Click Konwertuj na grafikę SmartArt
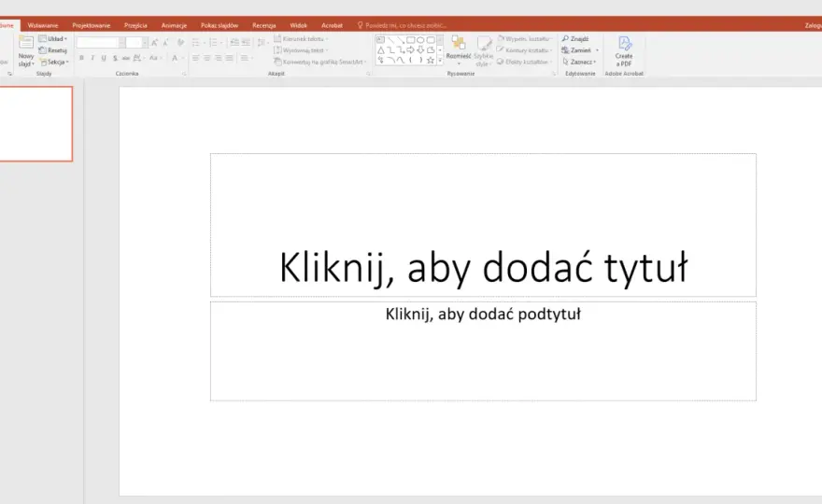The width and height of the screenshot is (822, 504). [319, 62]
